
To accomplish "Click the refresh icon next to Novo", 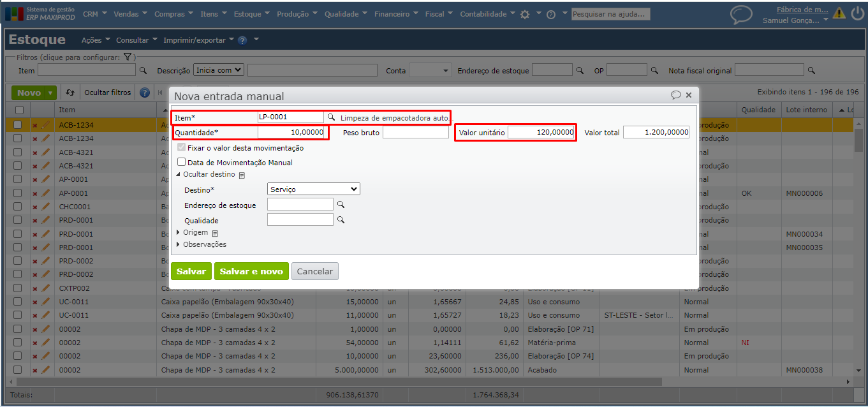I will tap(70, 93).
